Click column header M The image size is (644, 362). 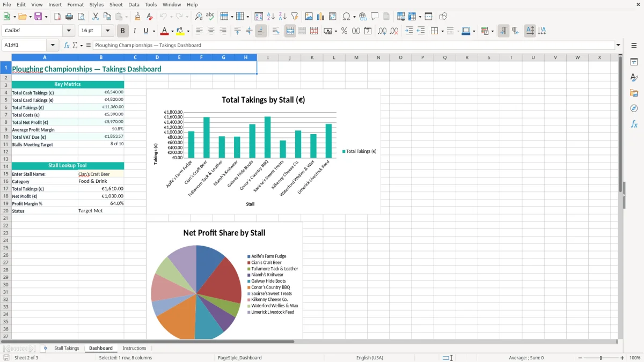(x=356, y=57)
